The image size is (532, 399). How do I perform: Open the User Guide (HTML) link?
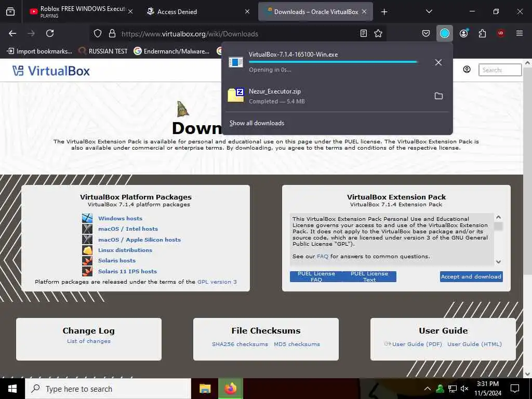(x=474, y=344)
